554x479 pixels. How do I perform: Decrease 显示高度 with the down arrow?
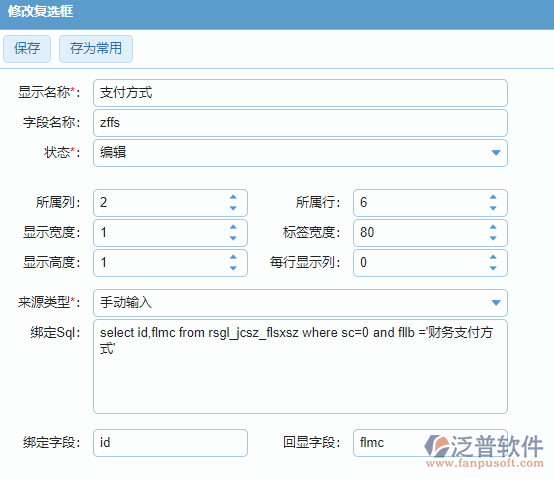[x=233, y=268]
